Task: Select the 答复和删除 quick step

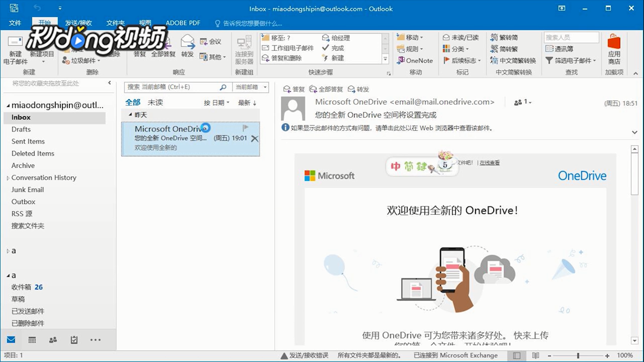Action: point(282,58)
